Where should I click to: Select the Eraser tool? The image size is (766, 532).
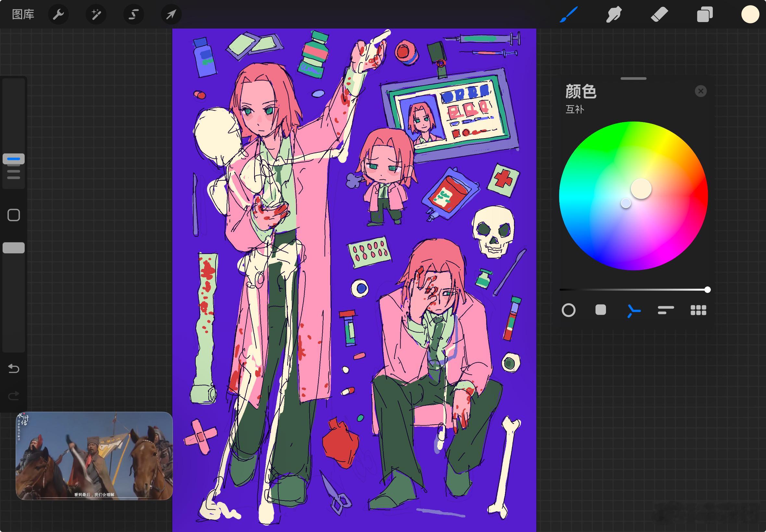[x=659, y=14]
